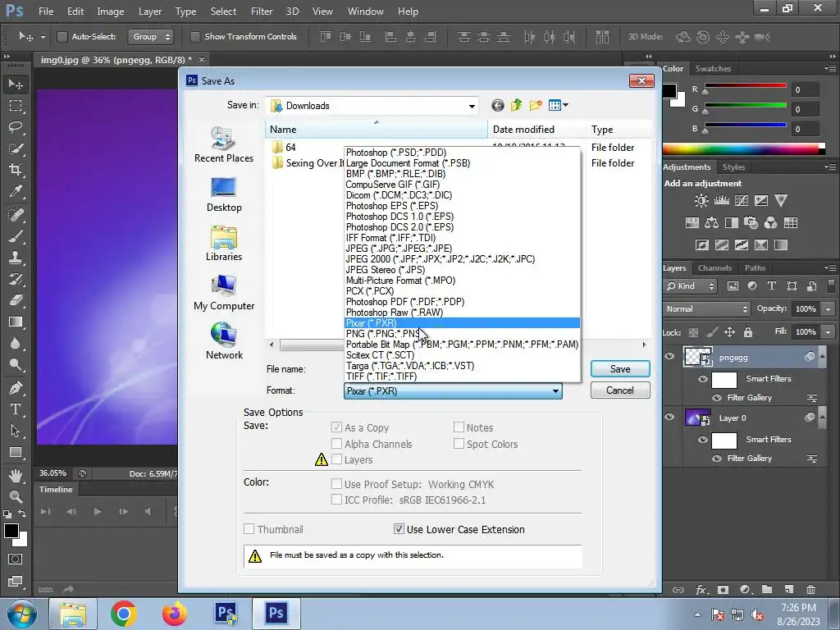Image resolution: width=840 pixels, height=630 pixels.
Task: Select the Hand tool
Action: (16, 475)
